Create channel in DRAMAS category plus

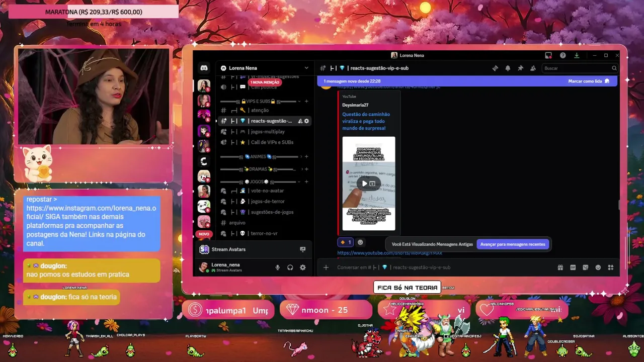[x=306, y=169]
